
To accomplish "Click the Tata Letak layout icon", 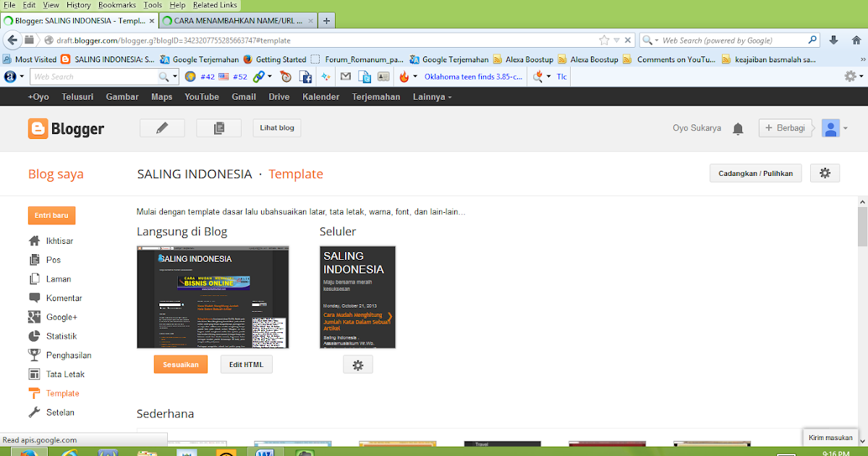I will coord(34,374).
